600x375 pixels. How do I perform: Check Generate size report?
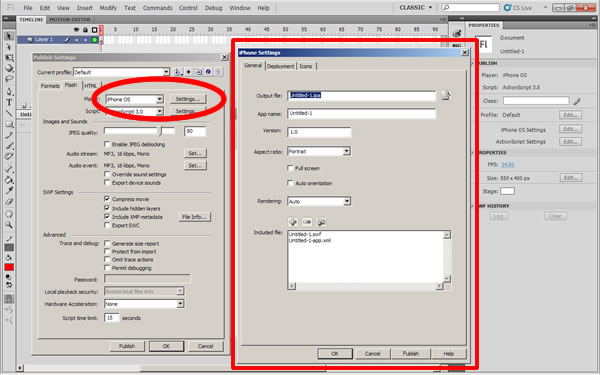tap(108, 243)
